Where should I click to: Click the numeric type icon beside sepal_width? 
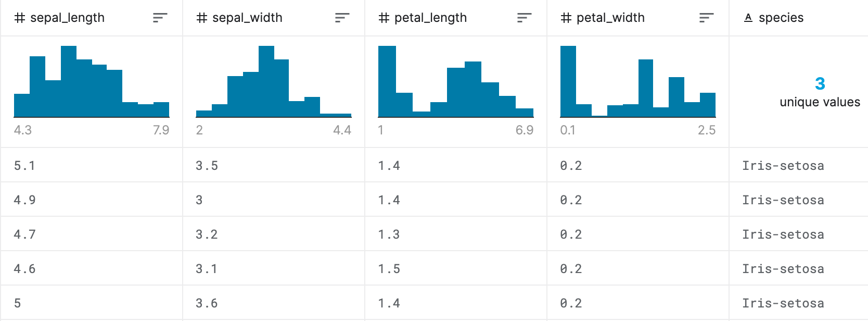(202, 18)
